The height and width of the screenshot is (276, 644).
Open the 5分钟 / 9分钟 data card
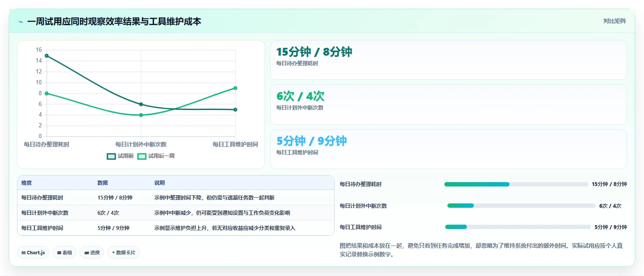(449, 149)
